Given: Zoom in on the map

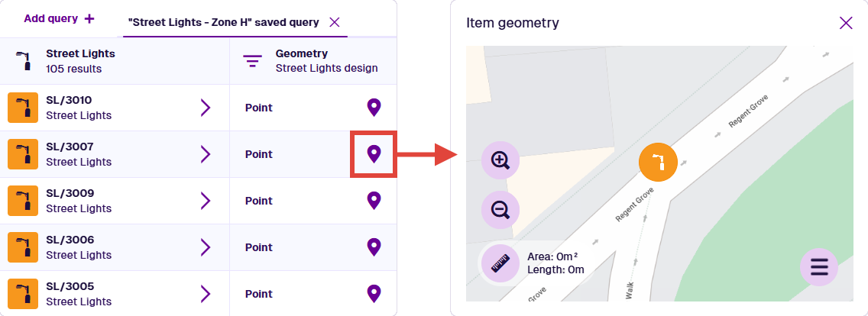Looking at the screenshot, I should [500, 160].
